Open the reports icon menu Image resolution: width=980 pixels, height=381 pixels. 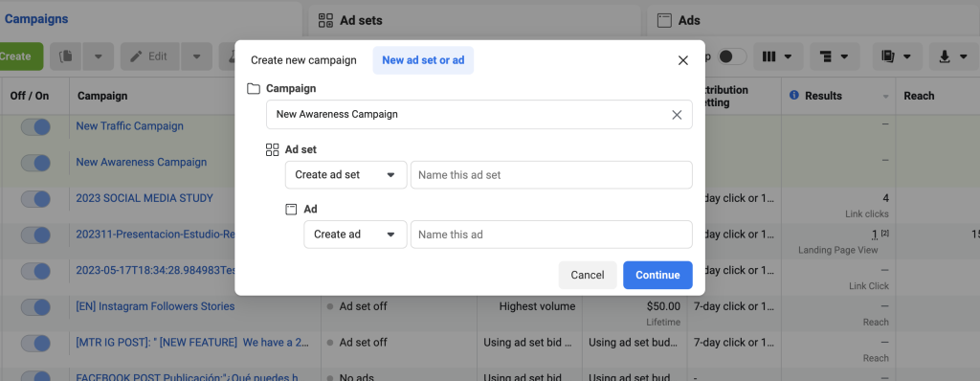(897, 56)
